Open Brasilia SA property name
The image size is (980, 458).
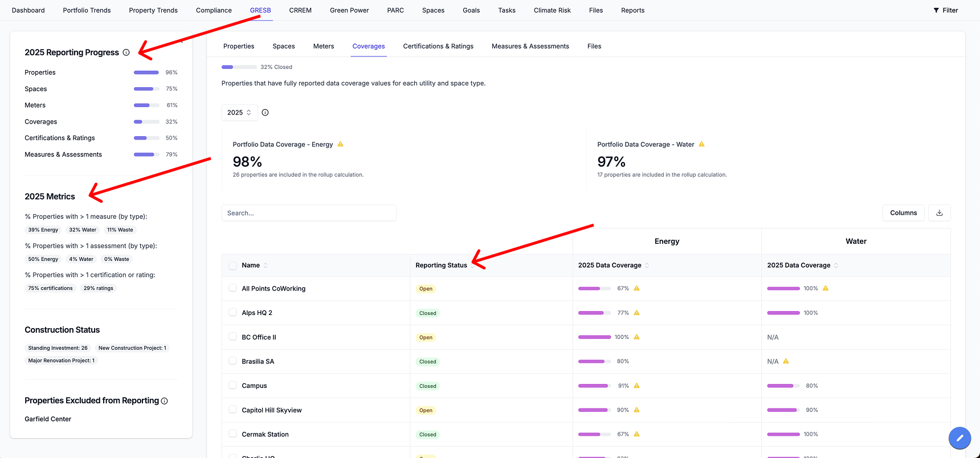click(258, 362)
